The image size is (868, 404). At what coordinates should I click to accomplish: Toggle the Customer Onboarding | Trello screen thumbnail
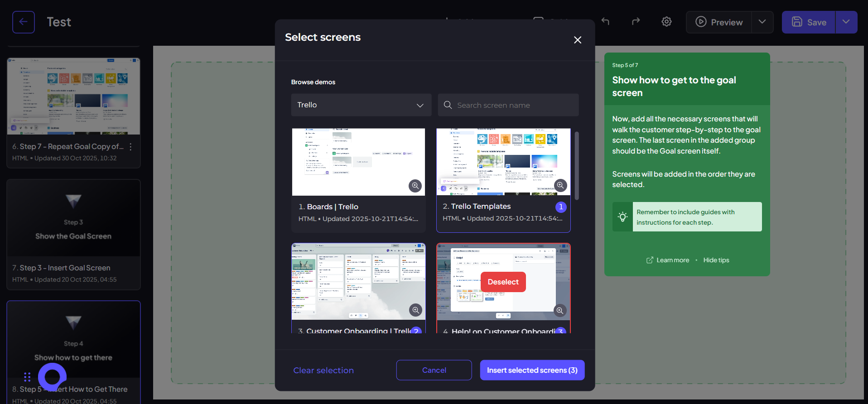[x=358, y=281]
